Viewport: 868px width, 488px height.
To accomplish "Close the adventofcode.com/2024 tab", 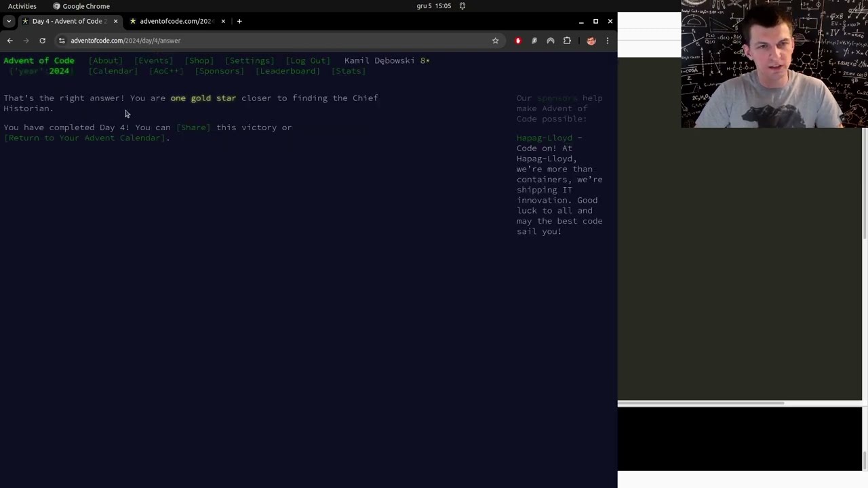I will click(223, 21).
